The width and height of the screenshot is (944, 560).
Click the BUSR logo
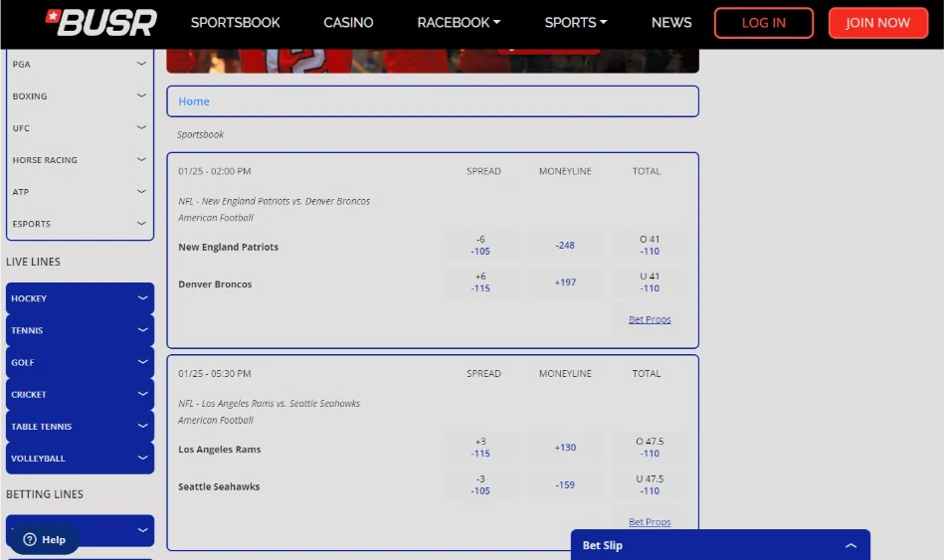pyautogui.click(x=101, y=22)
